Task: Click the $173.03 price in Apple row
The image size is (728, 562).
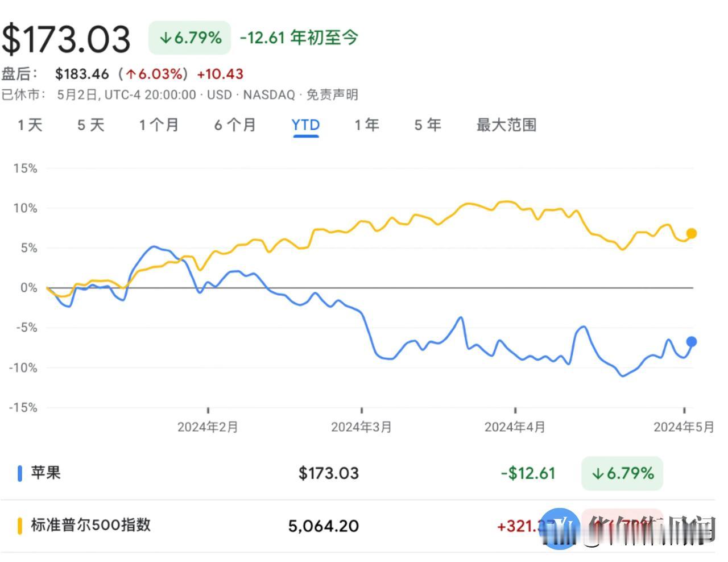Action: (x=329, y=473)
